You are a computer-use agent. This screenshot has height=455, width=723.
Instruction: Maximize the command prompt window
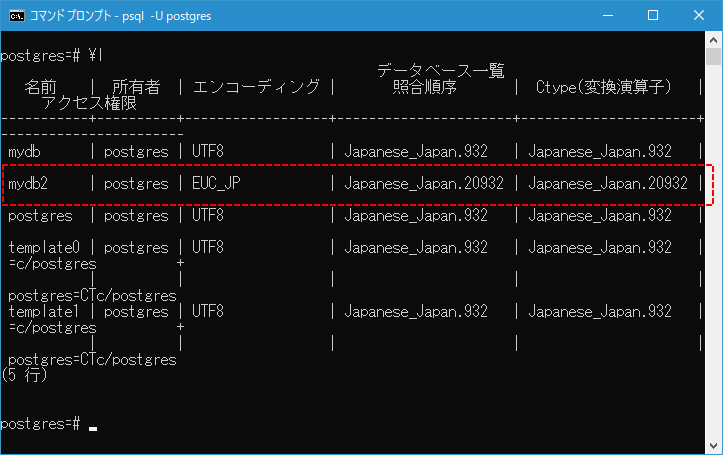653,16
